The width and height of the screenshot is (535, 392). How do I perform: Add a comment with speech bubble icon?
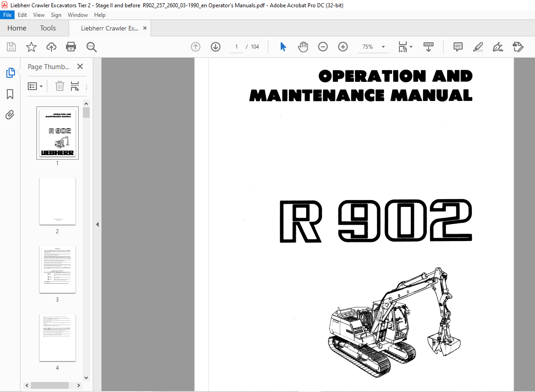(x=458, y=47)
